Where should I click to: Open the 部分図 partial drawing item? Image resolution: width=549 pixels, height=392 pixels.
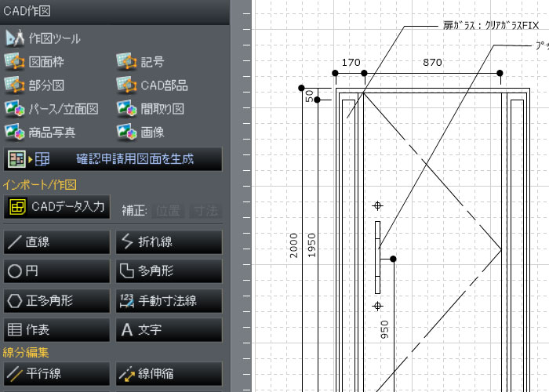(34, 85)
